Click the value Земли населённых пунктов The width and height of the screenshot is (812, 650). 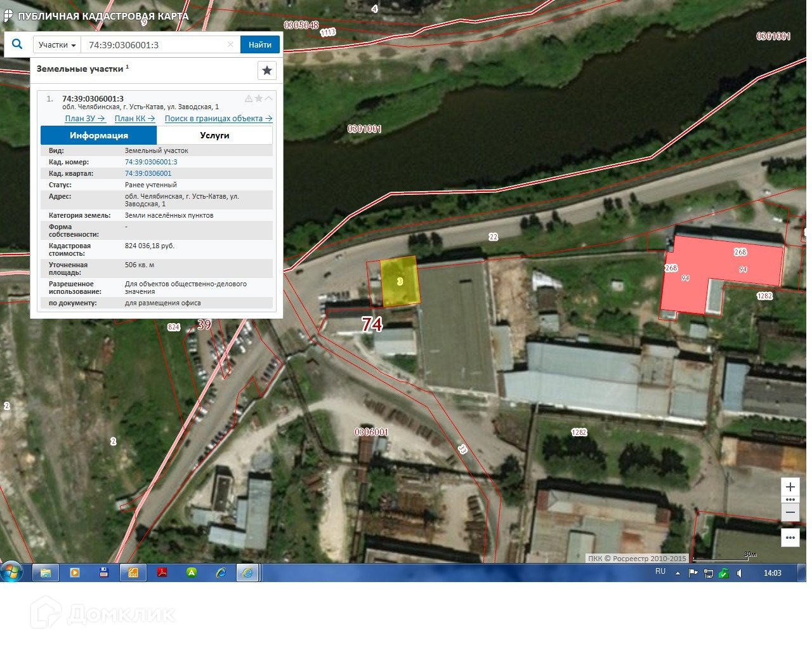tap(169, 216)
